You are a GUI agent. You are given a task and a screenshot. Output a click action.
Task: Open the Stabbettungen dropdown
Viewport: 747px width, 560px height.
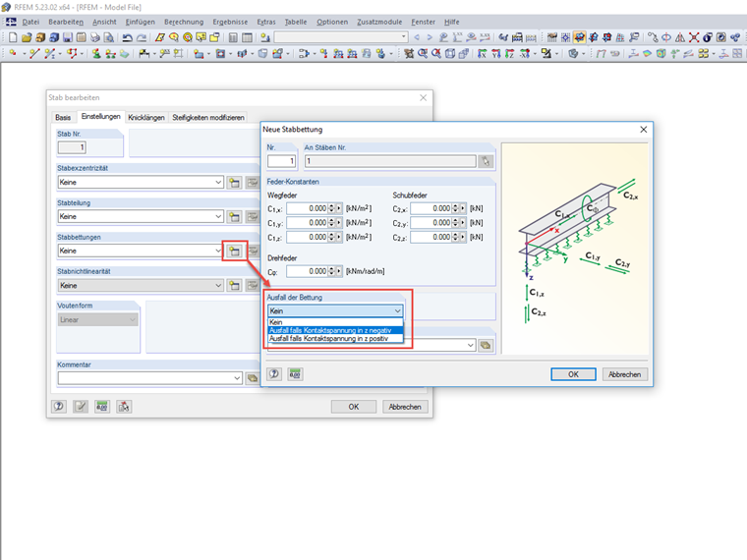tap(218, 251)
